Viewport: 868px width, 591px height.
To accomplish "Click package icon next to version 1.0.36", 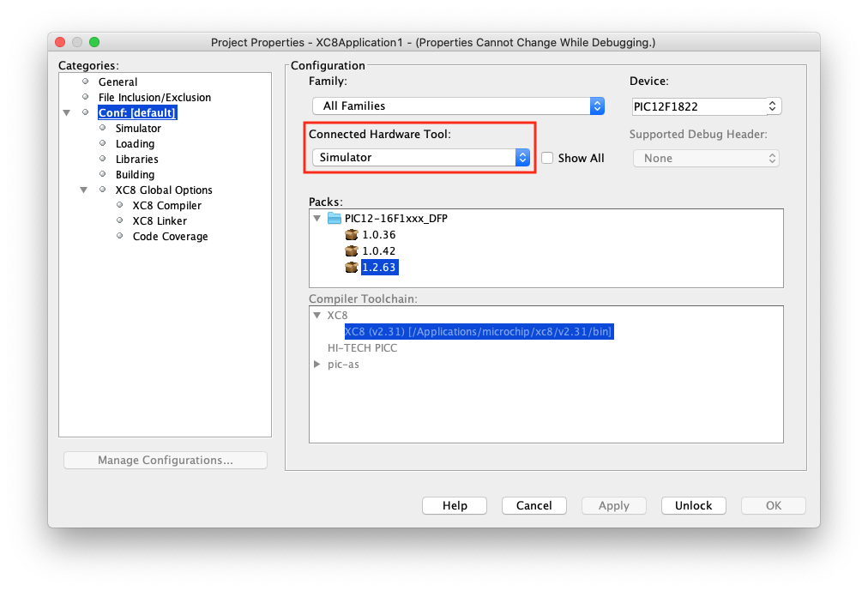I will 352,235.
